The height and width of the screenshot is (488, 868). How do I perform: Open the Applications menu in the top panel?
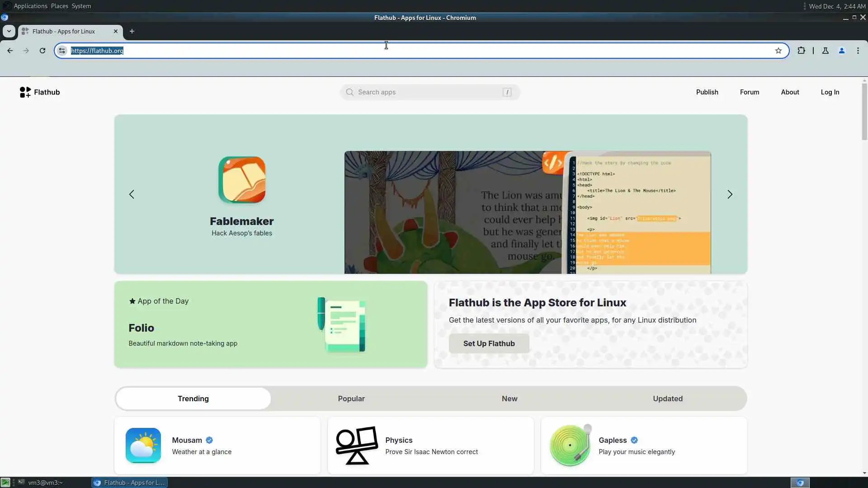[x=30, y=6]
